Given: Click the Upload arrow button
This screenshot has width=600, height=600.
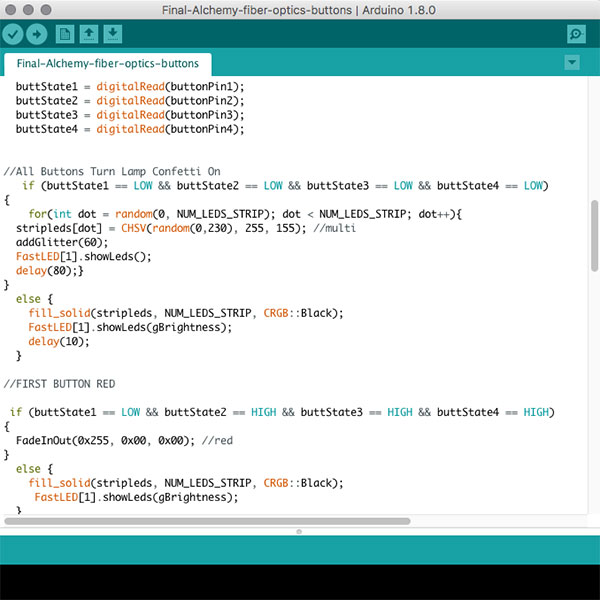Looking at the screenshot, I should pos(37,34).
